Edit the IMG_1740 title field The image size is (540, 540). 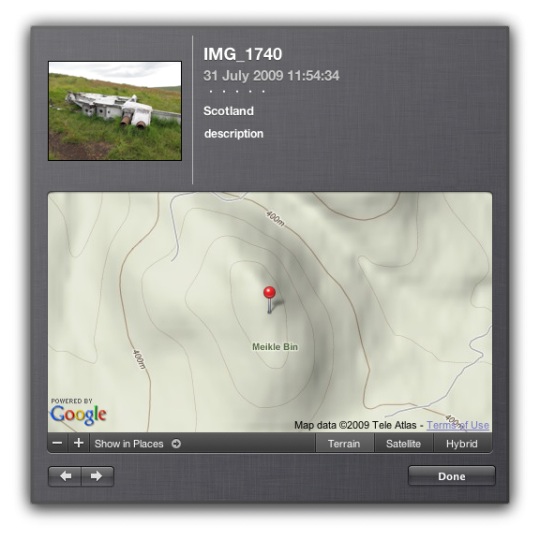pos(242,54)
